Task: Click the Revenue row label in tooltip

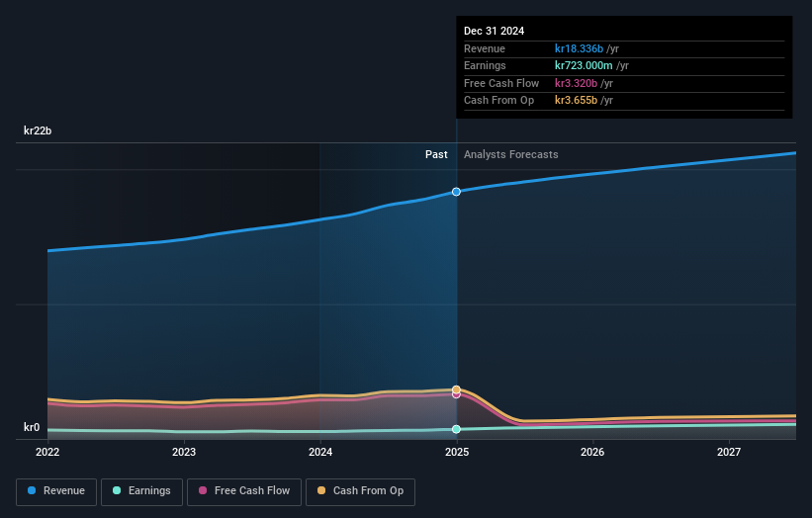Action: (485, 48)
